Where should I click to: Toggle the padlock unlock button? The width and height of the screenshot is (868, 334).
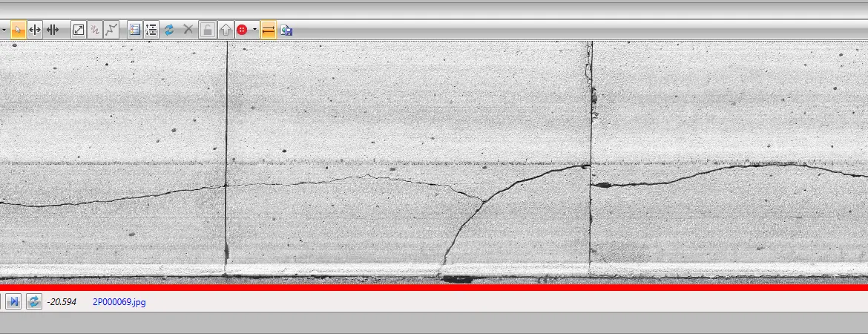[x=208, y=30]
